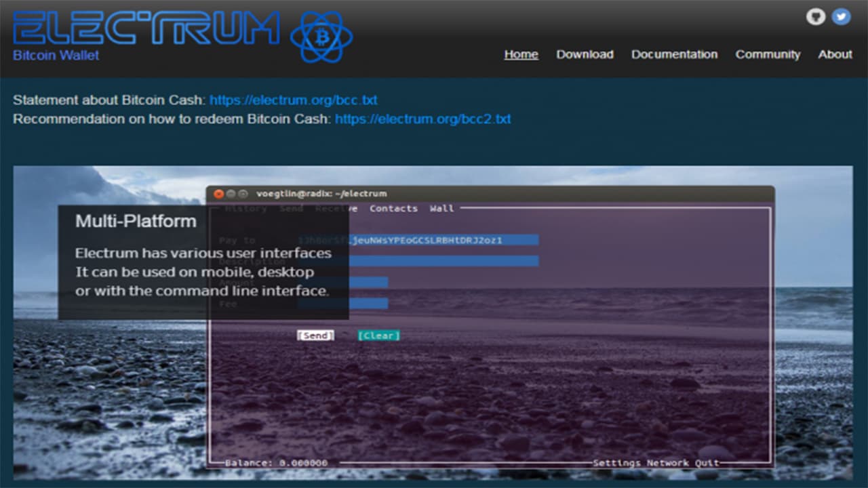Open the Twitter bird icon
The image size is (868, 488).
point(842,16)
